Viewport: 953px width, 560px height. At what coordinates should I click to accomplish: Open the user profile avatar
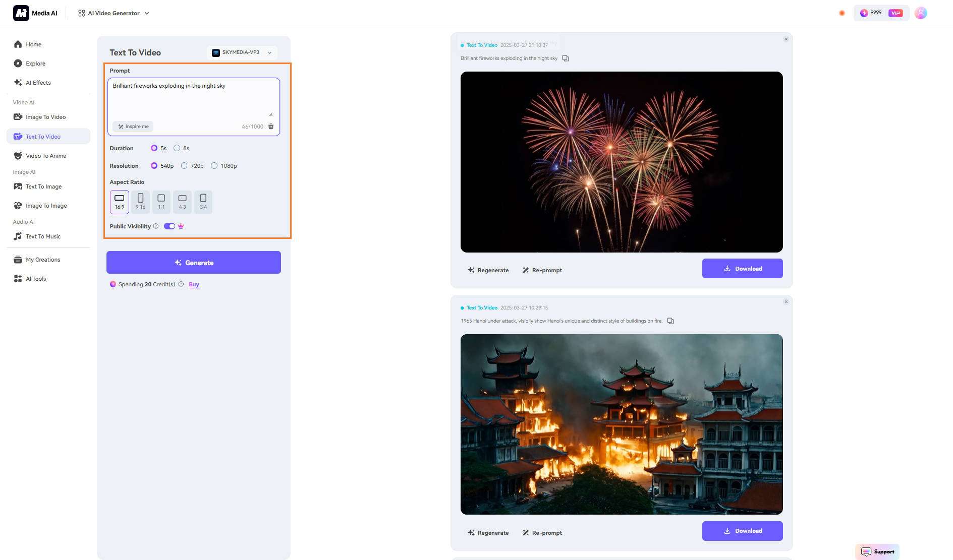tap(921, 13)
